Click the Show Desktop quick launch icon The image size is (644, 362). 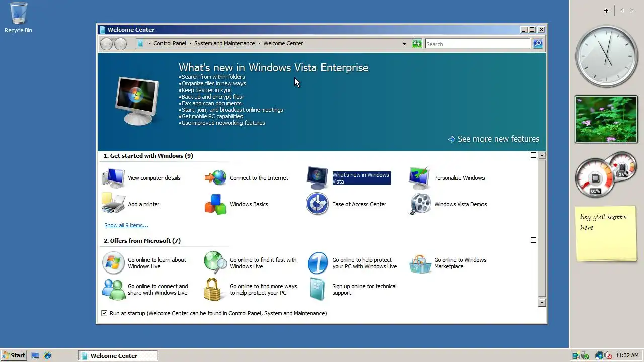(x=35, y=355)
